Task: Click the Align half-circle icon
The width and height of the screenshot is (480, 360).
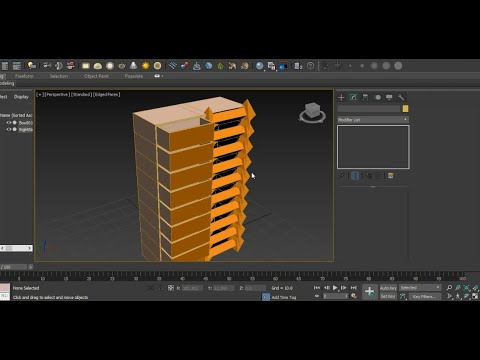Action: point(59,66)
